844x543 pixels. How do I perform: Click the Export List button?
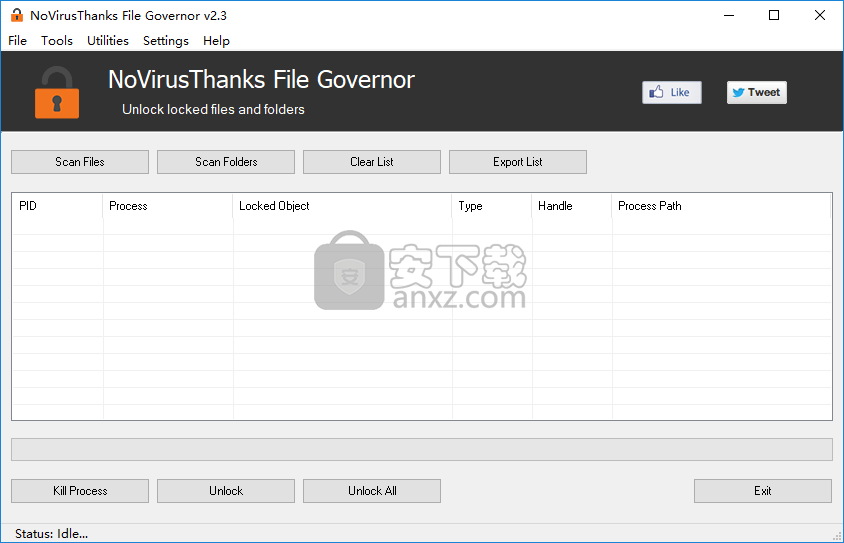(518, 162)
